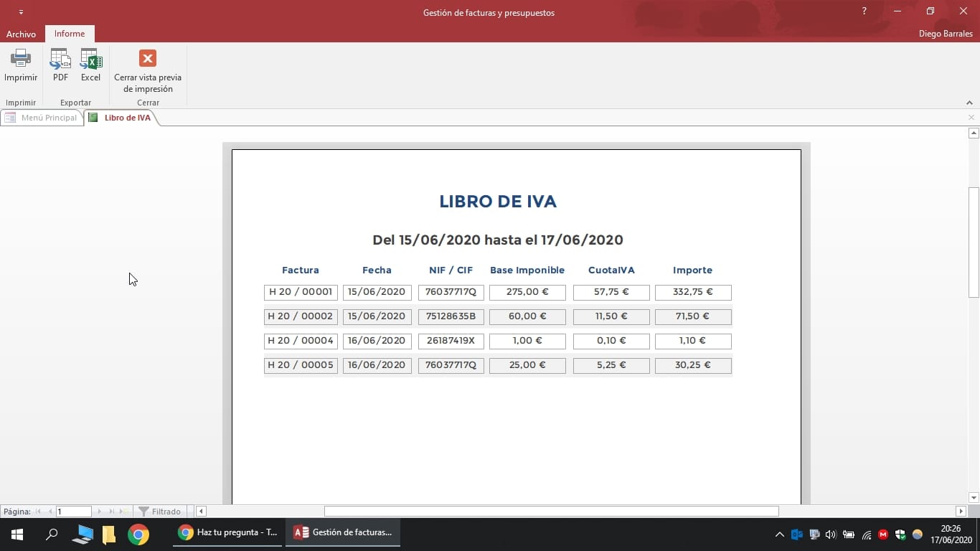
Task: Click the horizontal scrollbar left arrow
Action: tap(202, 512)
